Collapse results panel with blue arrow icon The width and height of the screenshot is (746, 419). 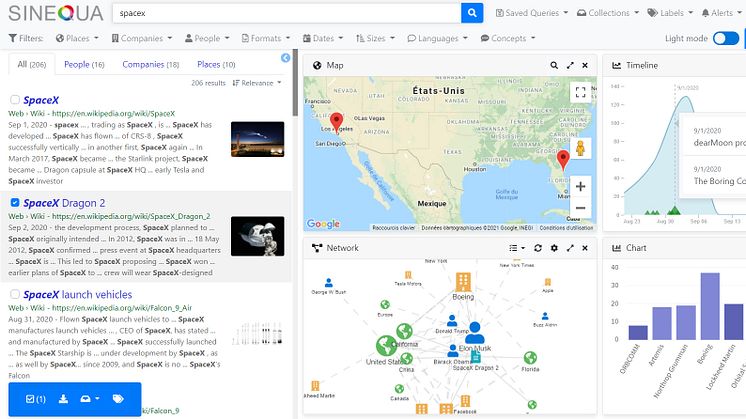(285, 58)
